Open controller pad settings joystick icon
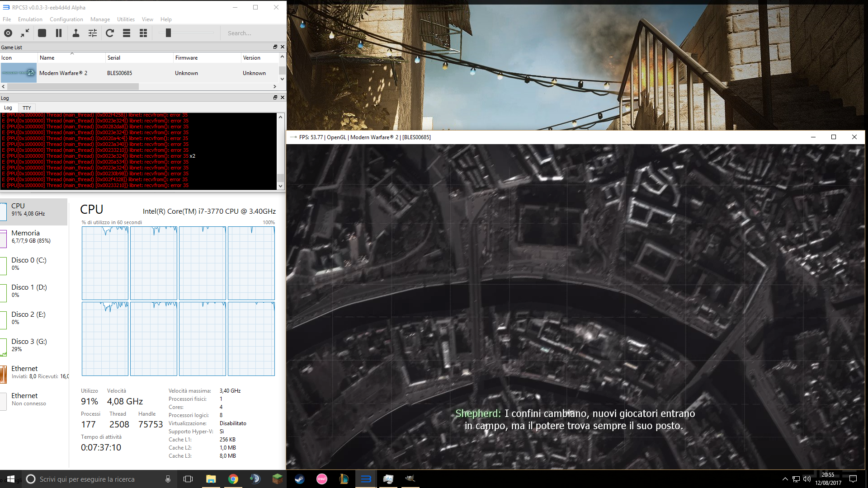 pos(76,33)
